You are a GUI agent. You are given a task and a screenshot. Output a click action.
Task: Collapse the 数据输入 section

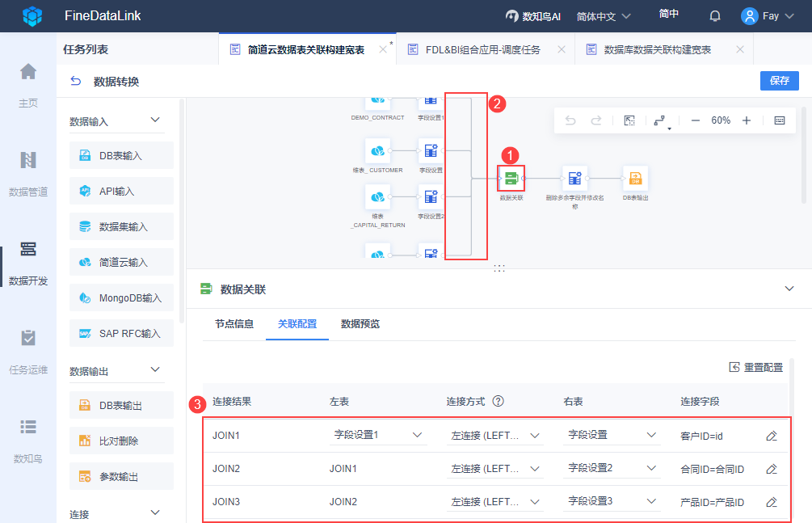tap(155, 120)
